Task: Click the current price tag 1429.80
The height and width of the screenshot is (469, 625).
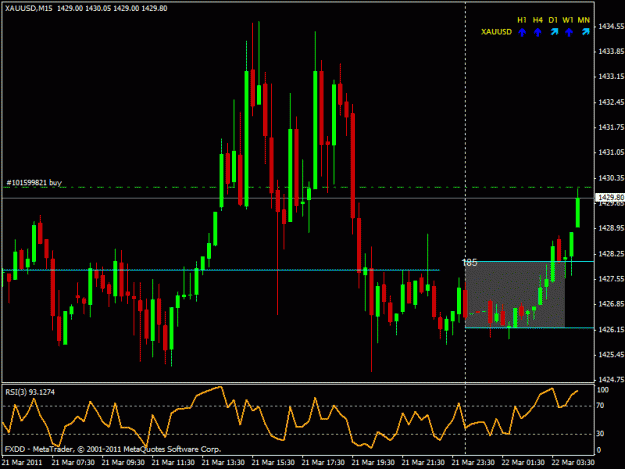Action: (x=610, y=197)
